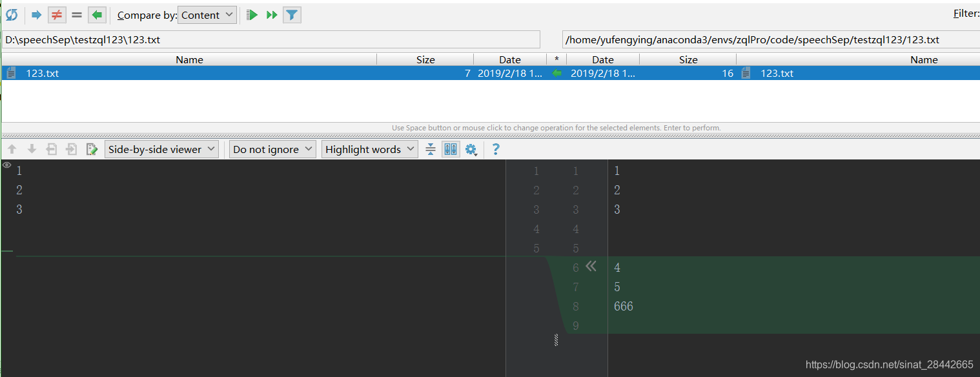Click Synchronize All double-arrow icon
This screenshot has width=980, height=377.
(x=272, y=15)
